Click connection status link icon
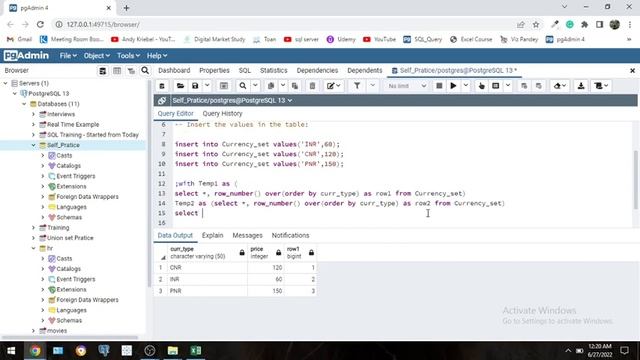The image size is (640, 360). (162, 100)
